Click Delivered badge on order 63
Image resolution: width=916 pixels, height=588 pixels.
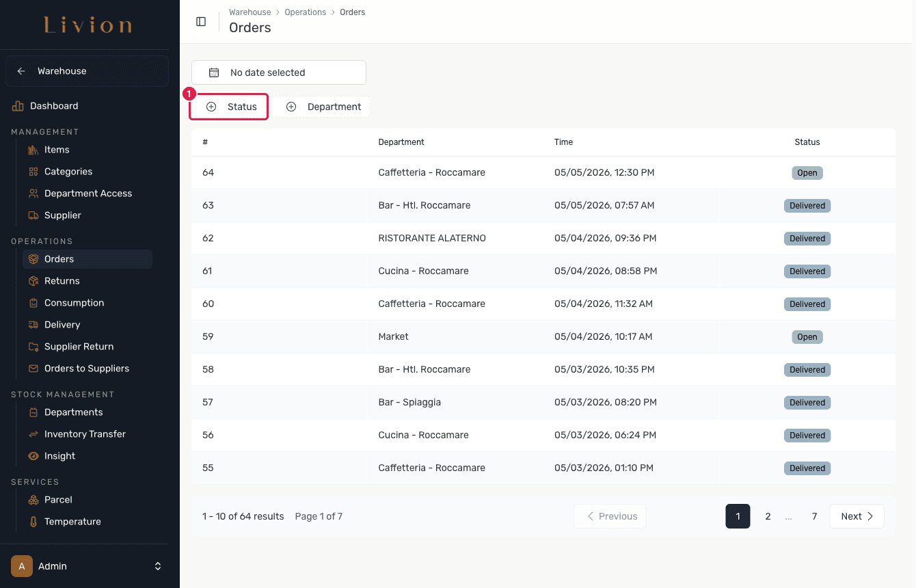pyautogui.click(x=807, y=206)
